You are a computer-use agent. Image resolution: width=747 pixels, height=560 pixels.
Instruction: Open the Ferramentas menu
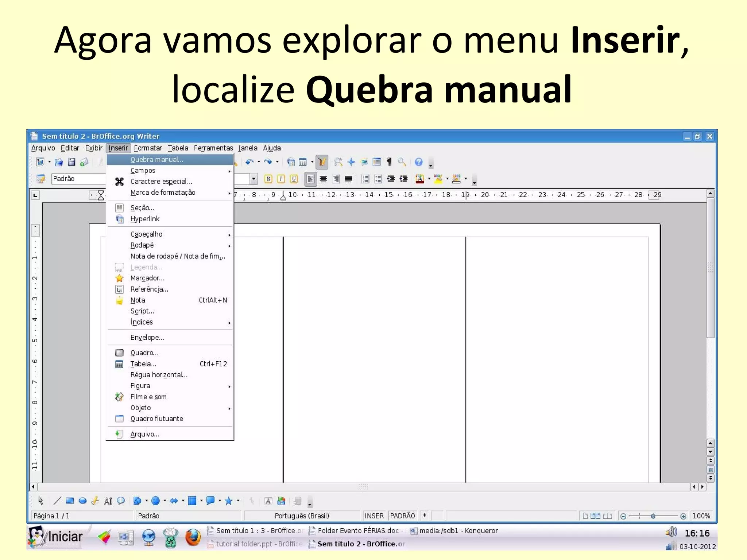(x=213, y=148)
